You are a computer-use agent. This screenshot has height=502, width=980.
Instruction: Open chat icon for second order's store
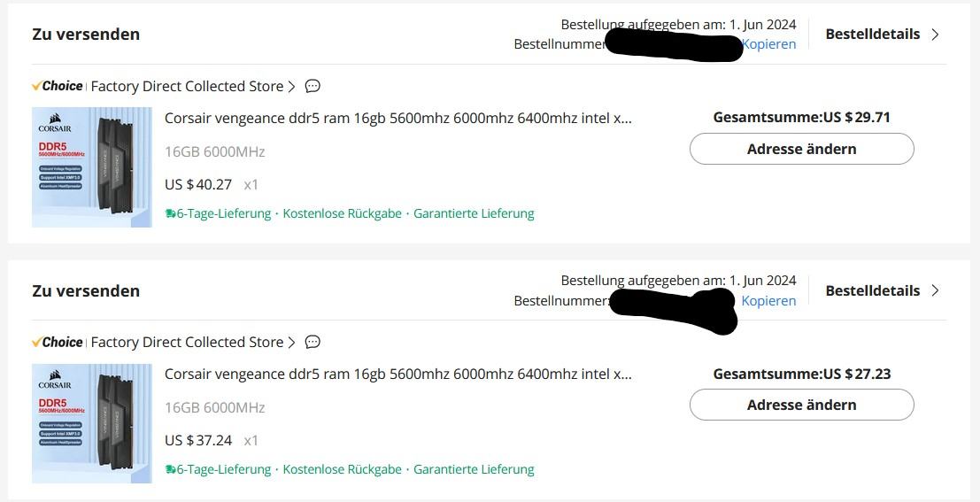(313, 342)
